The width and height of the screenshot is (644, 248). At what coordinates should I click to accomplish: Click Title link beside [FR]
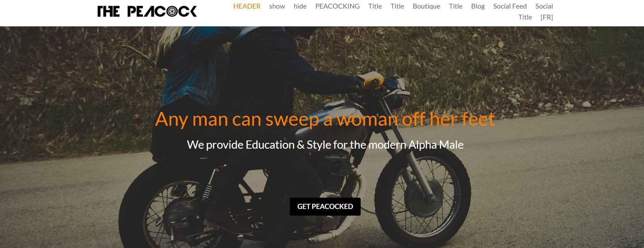coord(525,17)
